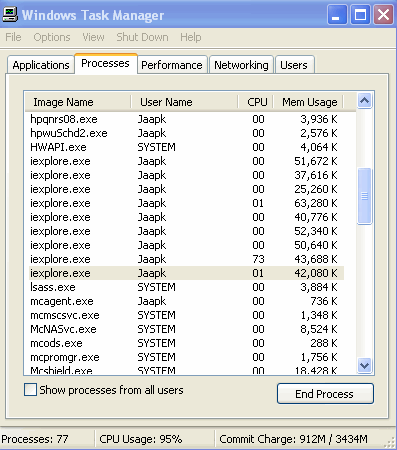Viewport: 397px width, 450px height.
Task: Open the View menu
Action: pyautogui.click(x=93, y=37)
